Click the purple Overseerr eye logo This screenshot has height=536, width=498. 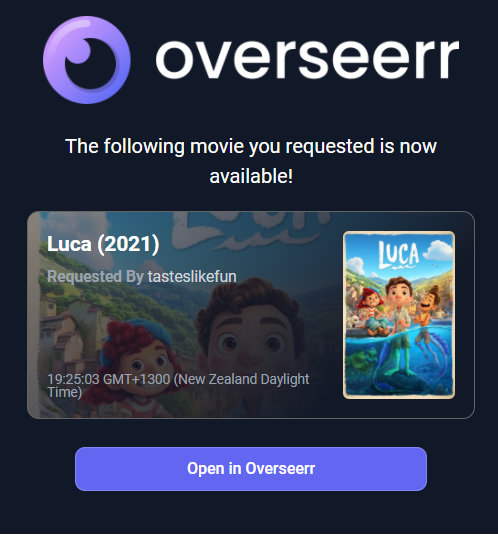point(86,60)
